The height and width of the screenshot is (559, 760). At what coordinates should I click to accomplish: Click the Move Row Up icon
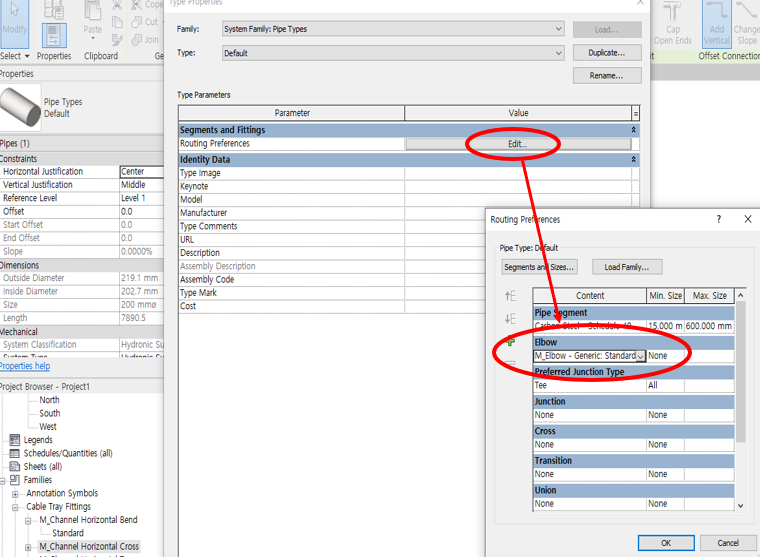tap(510, 296)
